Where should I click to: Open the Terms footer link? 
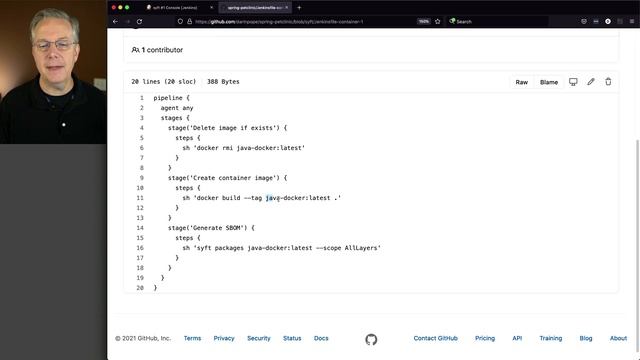pos(192,338)
